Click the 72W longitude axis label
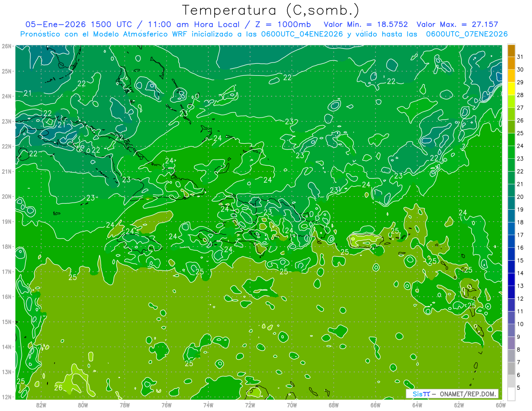The height and width of the screenshot is (411, 532). pyautogui.click(x=250, y=405)
